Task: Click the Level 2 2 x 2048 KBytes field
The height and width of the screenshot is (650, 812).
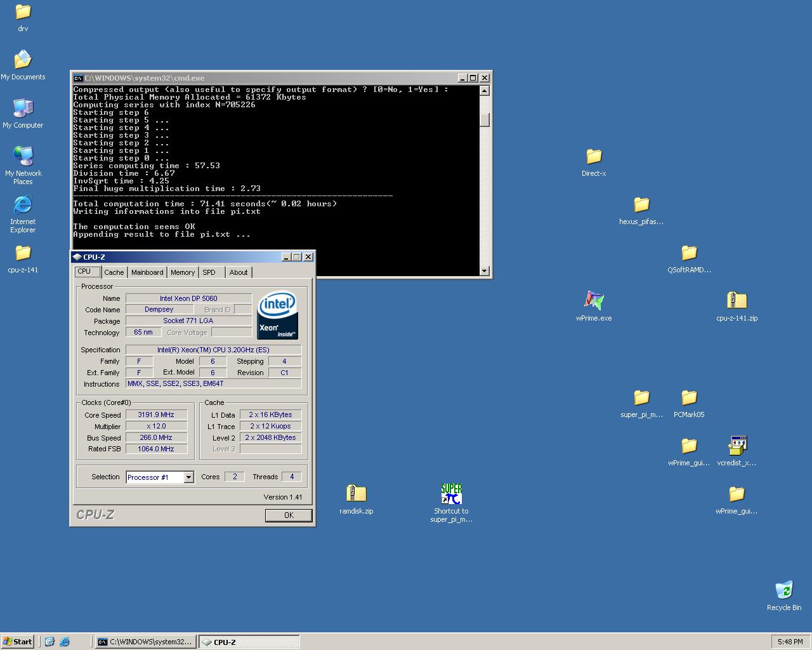Action: 270,437
